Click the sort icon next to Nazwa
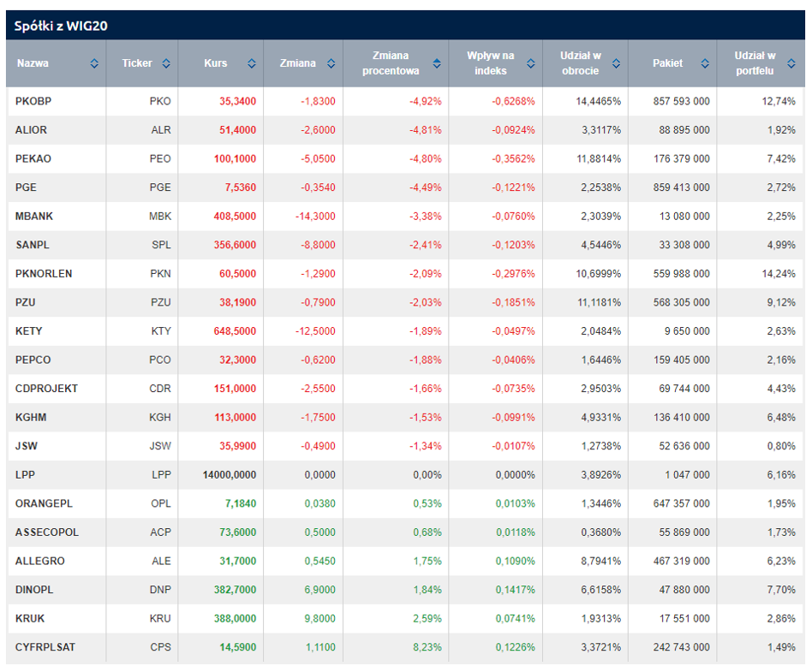 click(94, 63)
